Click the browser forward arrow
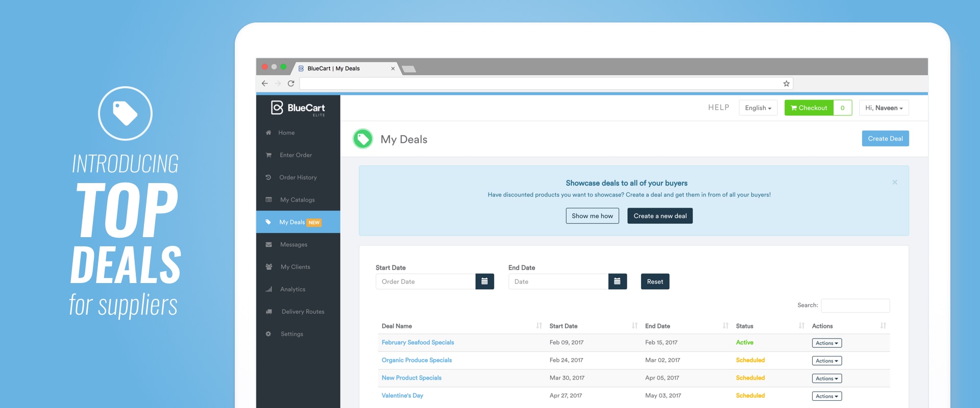980x408 pixels. point(278,84)
